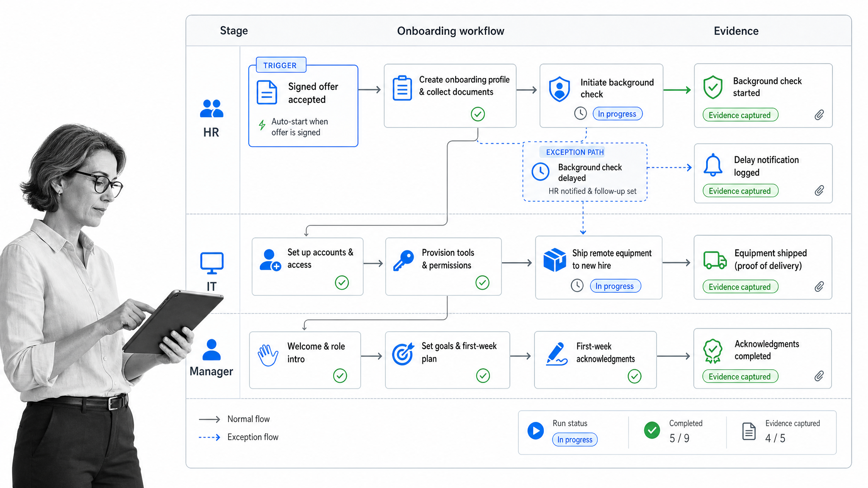Click the lightning bolt auto-start icon
This screenshot has width=868, height=488.
[x=262, y=125]
